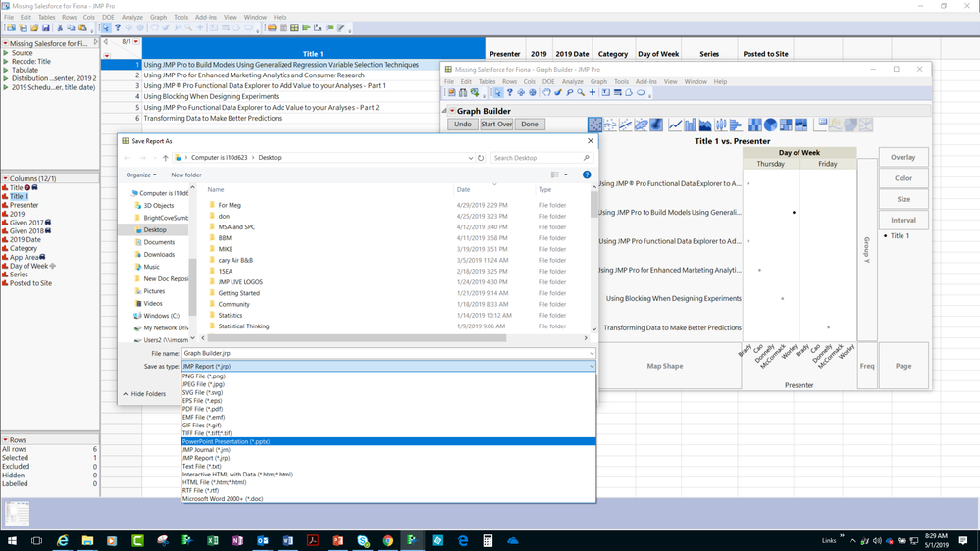Click the Color drop zone
The image size is (980, 551).
pos(903,178)
